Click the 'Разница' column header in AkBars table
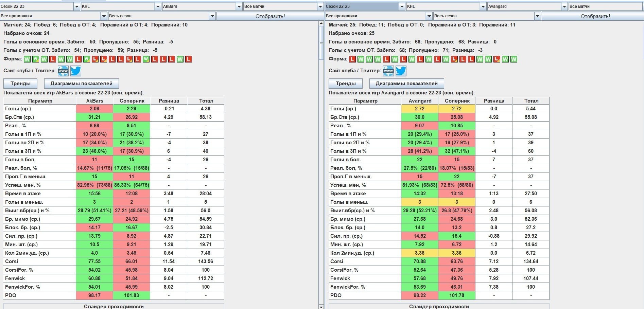Screen dimensions: 644x309 [x=169, y=101]
